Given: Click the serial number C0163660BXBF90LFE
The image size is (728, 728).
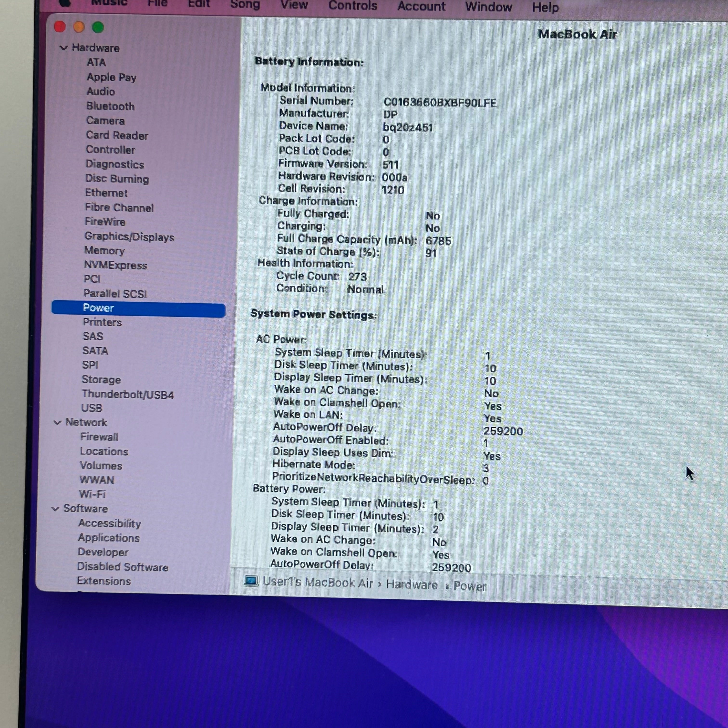Looking at the screenshot, I should [x=440, y=103].
